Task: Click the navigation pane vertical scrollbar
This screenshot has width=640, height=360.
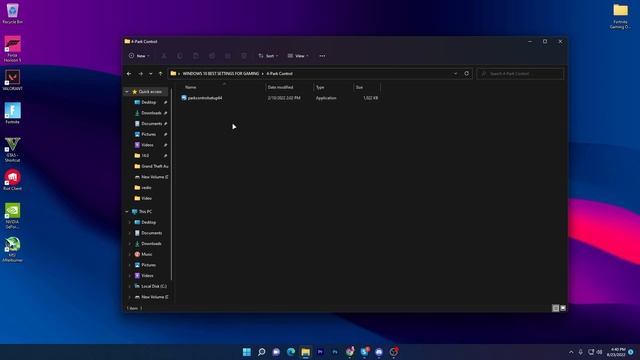Action: [171, 184]
